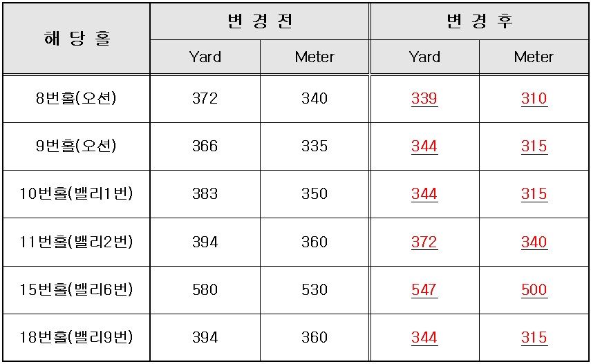Select the 18번홀(밸리9번) row label
Screen dimensions: 591x364
[x=76, y=337]
